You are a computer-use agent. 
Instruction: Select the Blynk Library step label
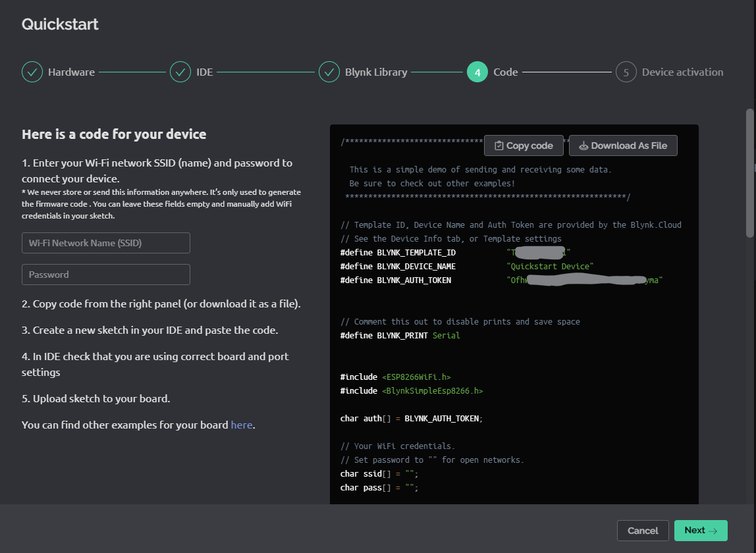tap(376, 72)
